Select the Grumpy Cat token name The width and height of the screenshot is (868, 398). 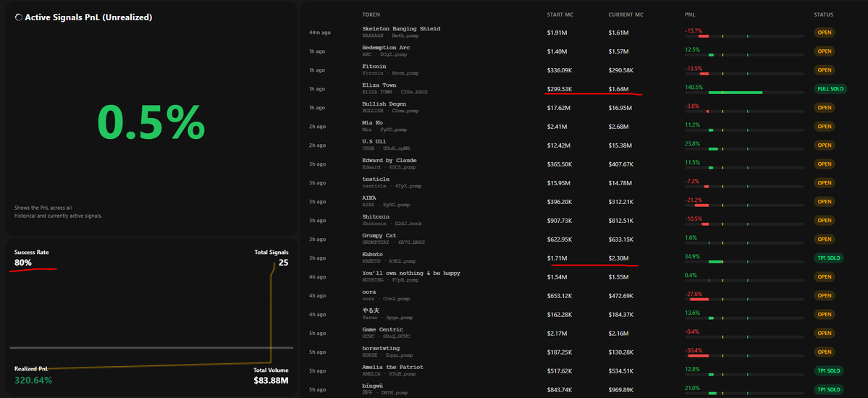tap(379, 235)
